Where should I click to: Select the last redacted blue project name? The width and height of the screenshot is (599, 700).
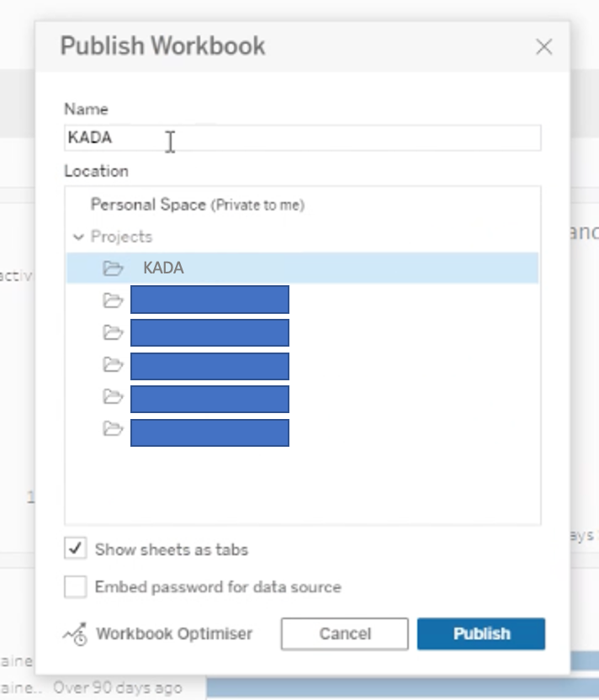pyautogui.click(x=209, y=432)
